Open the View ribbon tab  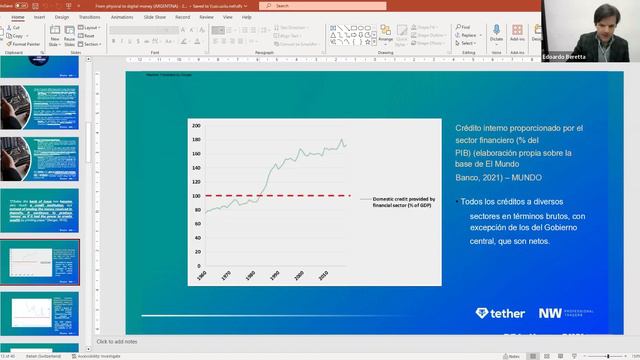click(x=227, y=17)
